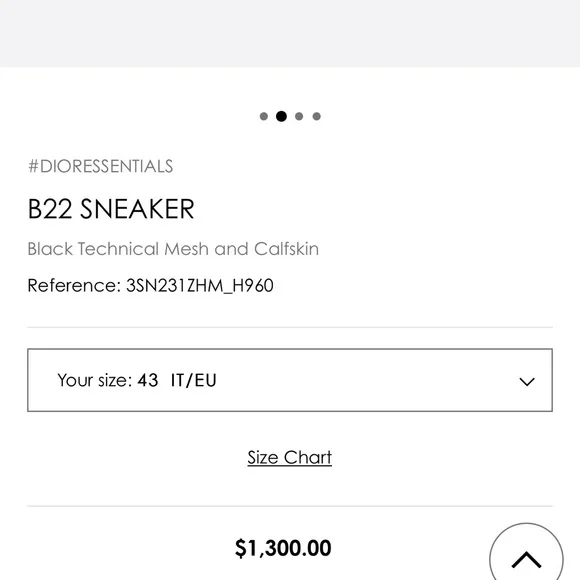Select the reference code 3SN231ZHM_H960
The height and width of the screenshot is (580, 580).
point(200,286)
